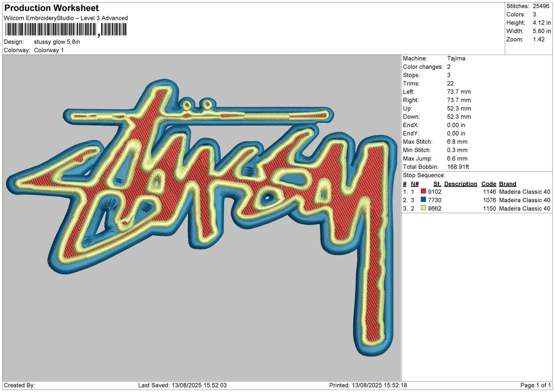Click 'Madeira Classic 40' brand for code 1146
This screenshot has width=555, height=392.
(524, 192)
